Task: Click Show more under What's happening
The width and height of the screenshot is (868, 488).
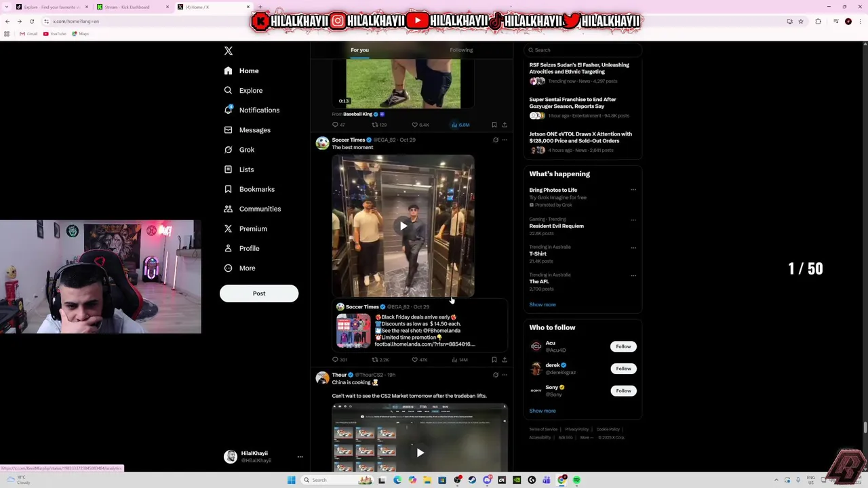Action: [542, 305]
